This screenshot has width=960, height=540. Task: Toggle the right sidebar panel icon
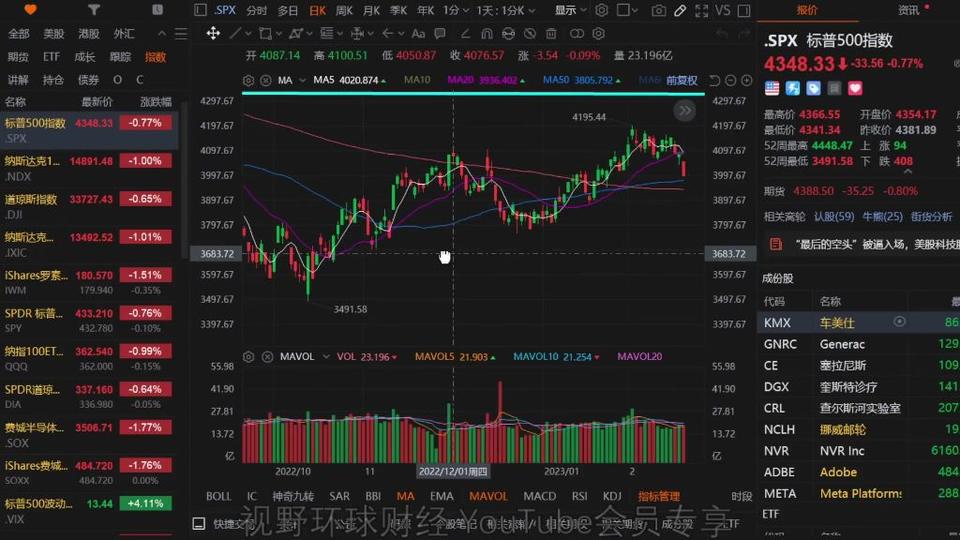pyautogui.click(x=744, y=10)
